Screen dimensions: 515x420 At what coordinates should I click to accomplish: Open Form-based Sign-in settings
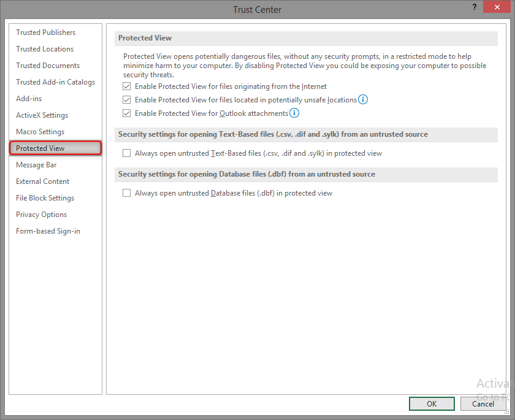click(x=48, y=231)
